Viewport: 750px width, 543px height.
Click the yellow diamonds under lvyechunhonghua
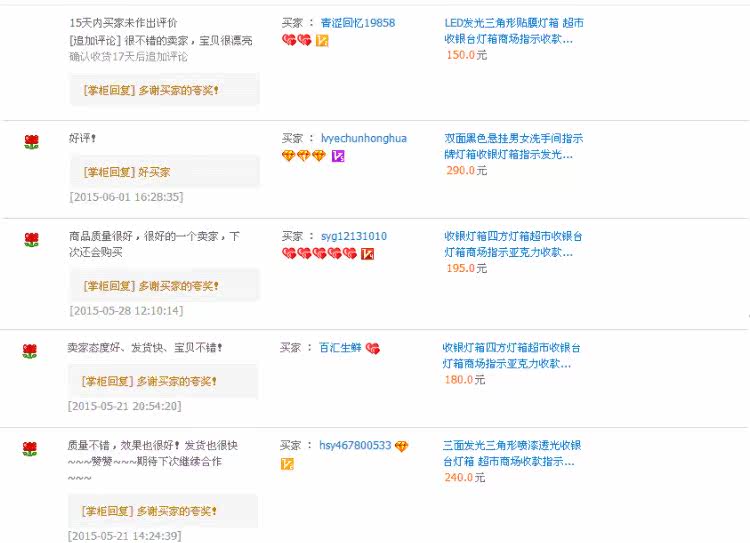(x=303, y=156)
